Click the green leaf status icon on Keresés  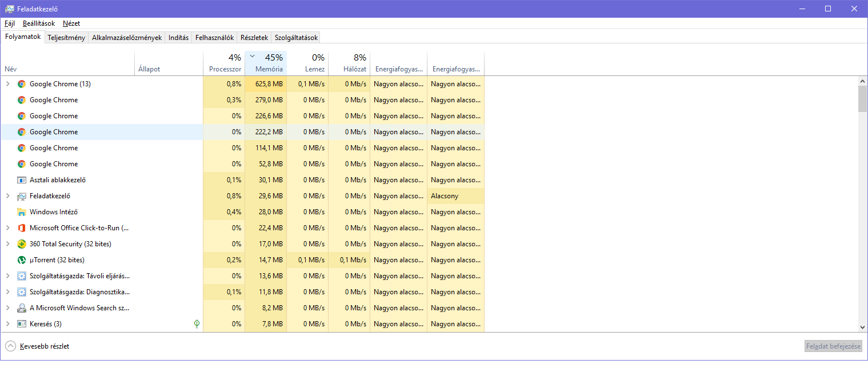[x=197, y=324]
